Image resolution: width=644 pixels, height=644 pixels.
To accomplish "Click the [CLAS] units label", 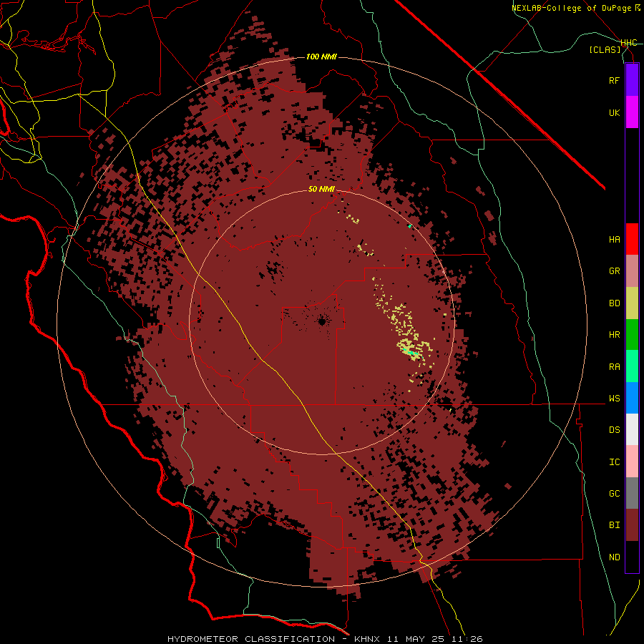I will (x=605, y=49).
